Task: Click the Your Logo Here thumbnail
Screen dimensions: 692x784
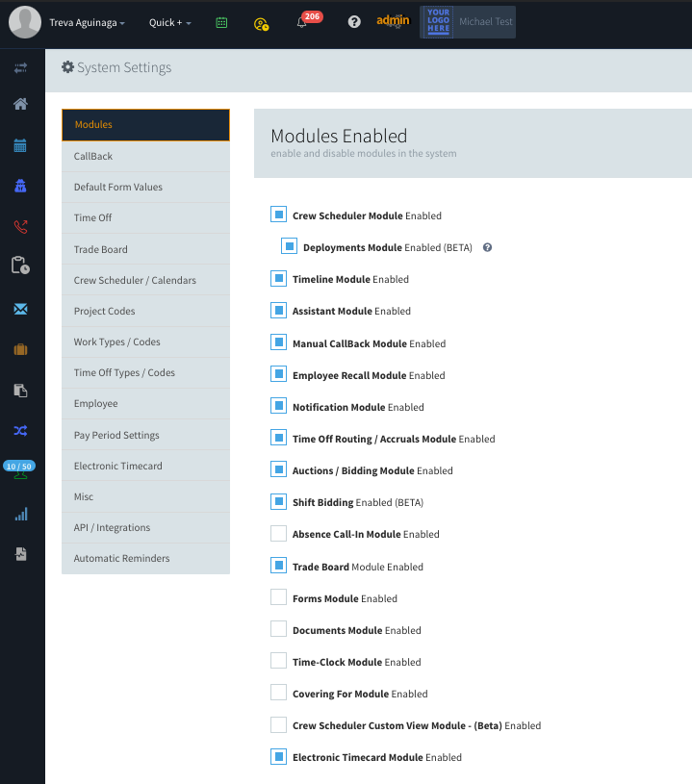Action: (x=438, y=22)
